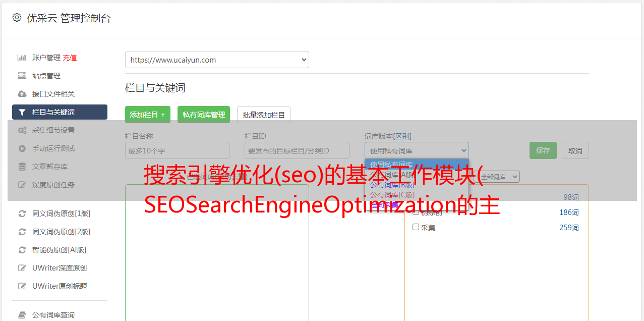
Task: Click the filter icon for 栏目与关键词
Action: pos(22,112)
